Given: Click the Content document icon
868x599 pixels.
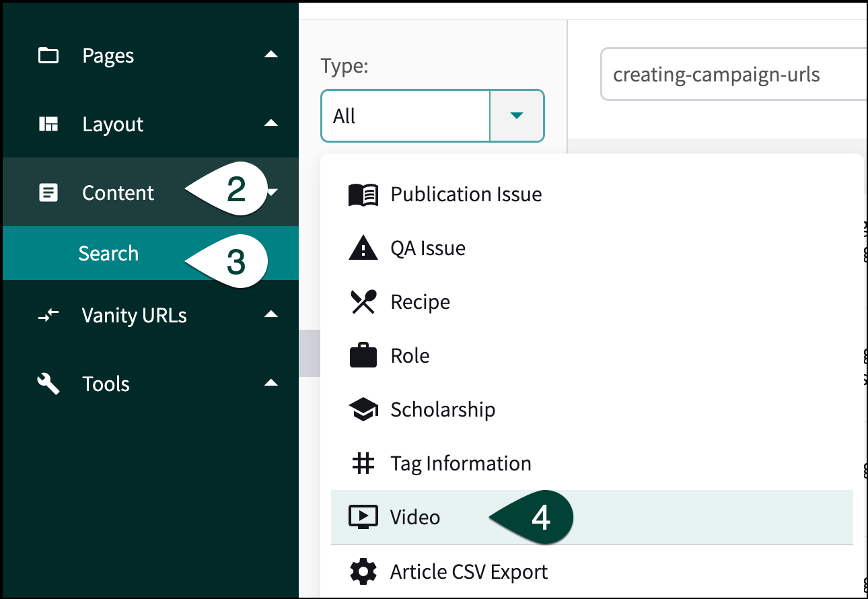Looking at the screenshot, I should [x=48, y=193].
